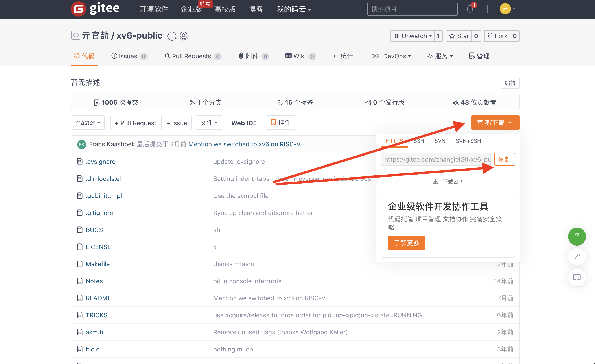Click the HTTPS clone URL field
Viewport: 595px width, 364px height.
pyautogui.click(x=435, y=159)
